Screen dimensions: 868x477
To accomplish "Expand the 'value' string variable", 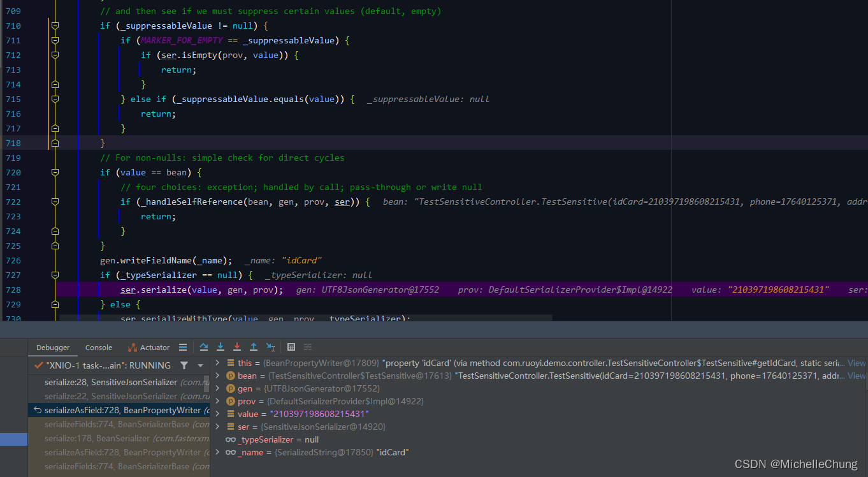I will (217, 414).
